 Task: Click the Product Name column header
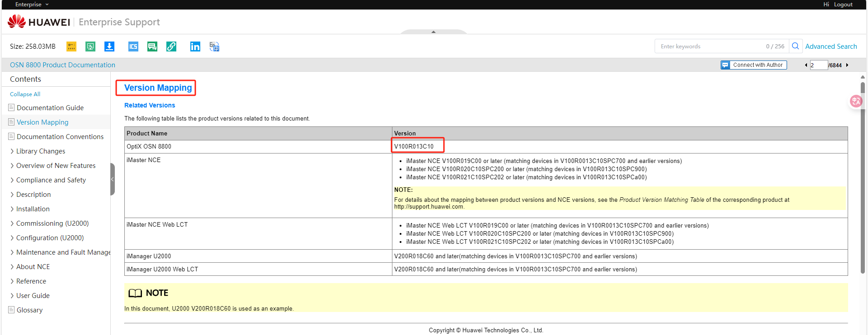click(259, 133)
